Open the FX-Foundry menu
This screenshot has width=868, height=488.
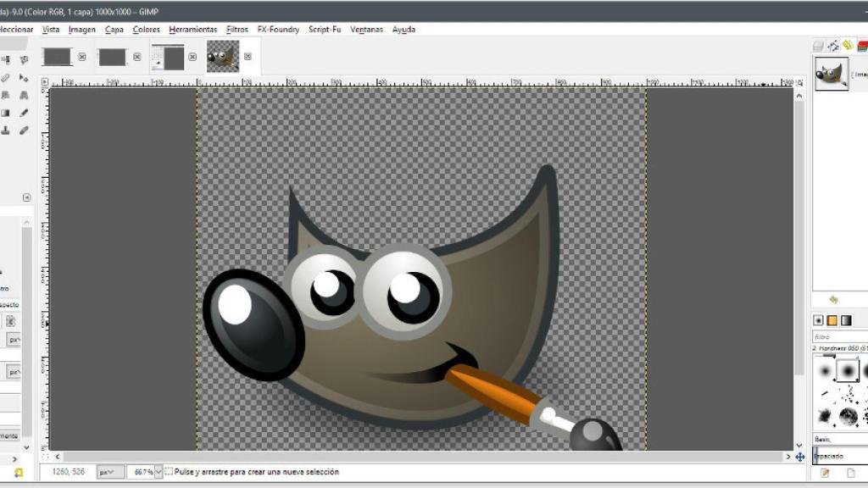click(x=278, y=29)
